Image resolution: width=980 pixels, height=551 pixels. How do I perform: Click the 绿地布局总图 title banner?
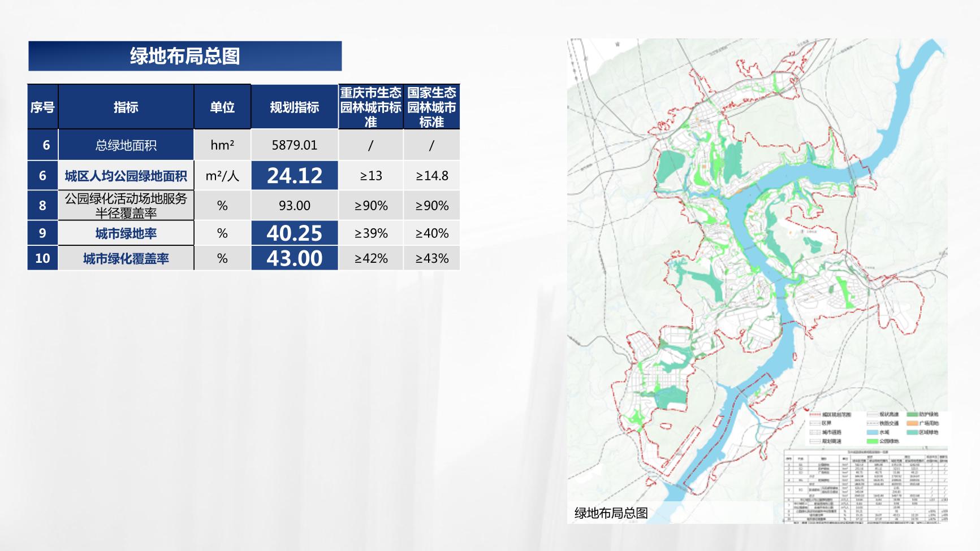[x=185, y=56]
